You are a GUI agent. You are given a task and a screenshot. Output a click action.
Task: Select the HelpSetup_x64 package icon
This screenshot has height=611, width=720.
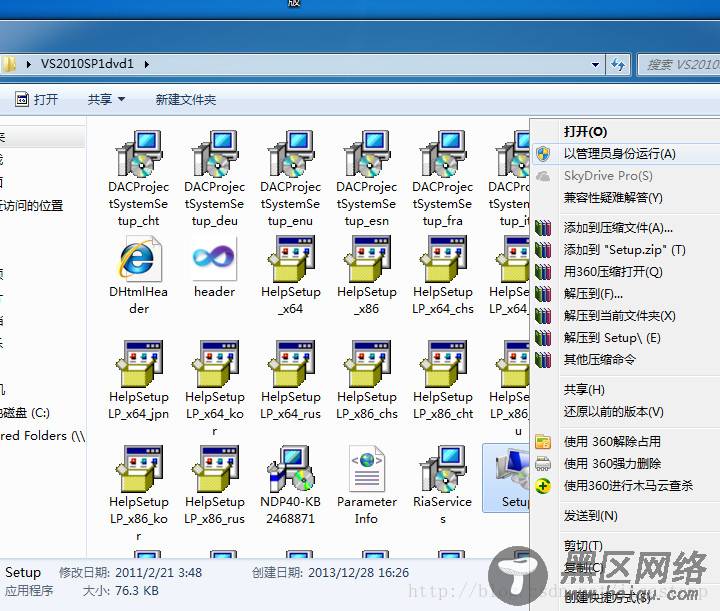pyautogui.click(x=291, y=259)
